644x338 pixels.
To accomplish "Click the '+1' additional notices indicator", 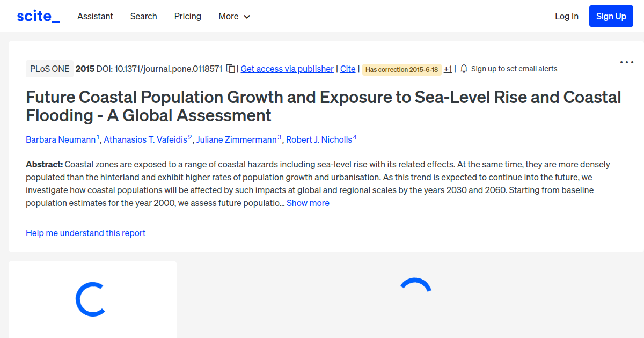I will (448, 69).
